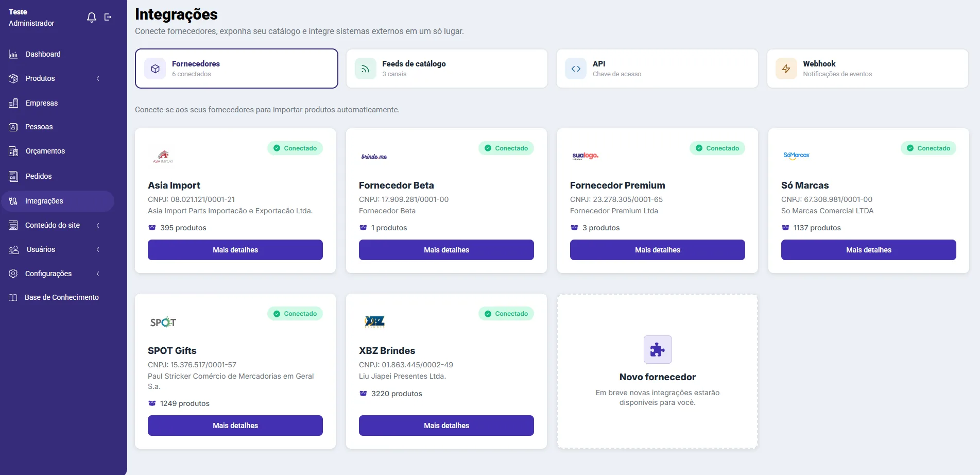
Task: Expand the Produtos submenu chevron
Action: 98,78
